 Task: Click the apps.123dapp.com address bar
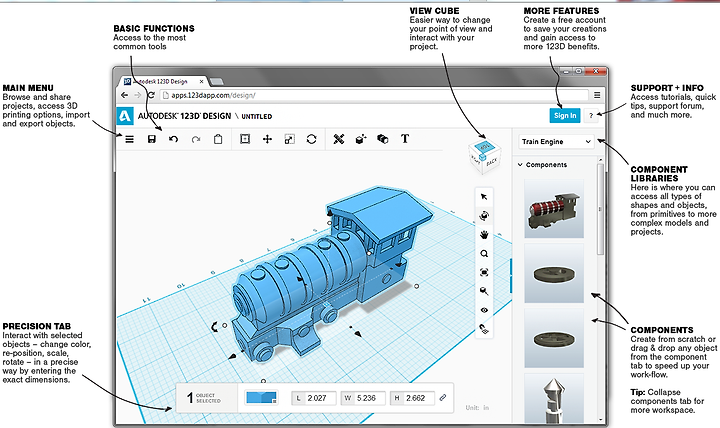pyautogui.click(x=374, y=95)
